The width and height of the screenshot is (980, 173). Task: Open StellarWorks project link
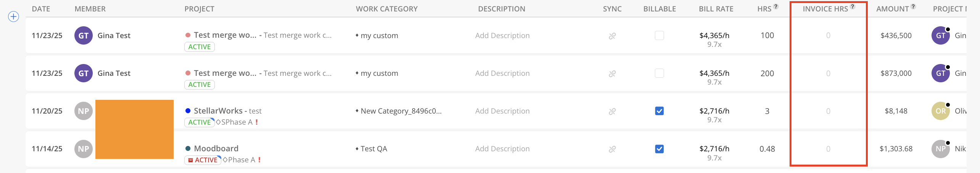point(218,111)
